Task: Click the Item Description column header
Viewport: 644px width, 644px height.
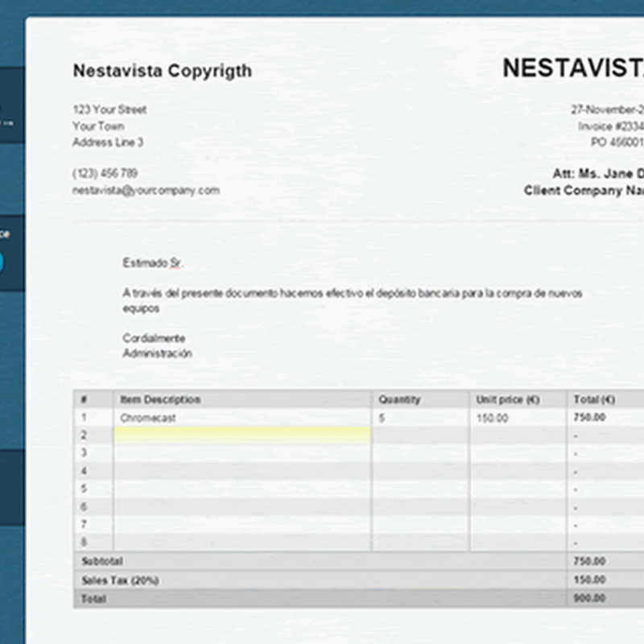Action: point(160,399)
